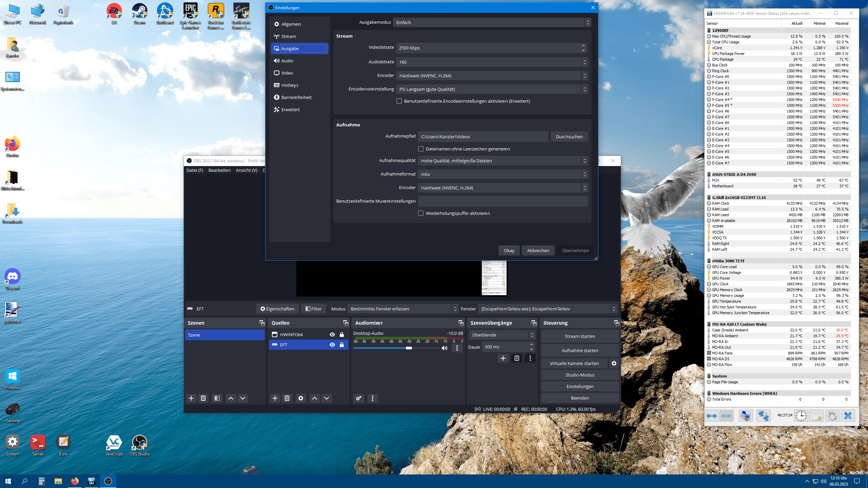
Task: Move scene up arrow in Szenen
Action: coord(231,398)
